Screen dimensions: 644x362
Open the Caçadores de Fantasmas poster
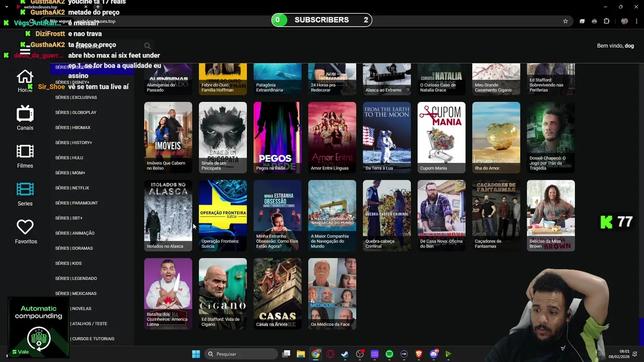click(x=496, y=216)
